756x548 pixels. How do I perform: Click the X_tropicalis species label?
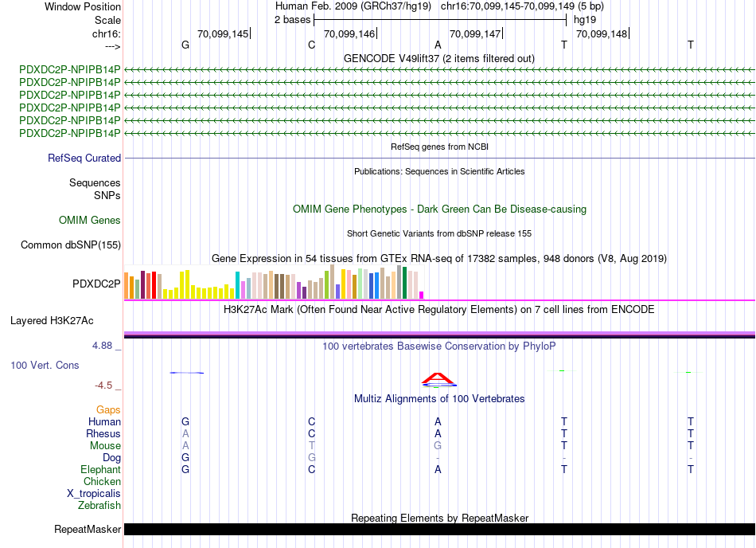point(94,494)
